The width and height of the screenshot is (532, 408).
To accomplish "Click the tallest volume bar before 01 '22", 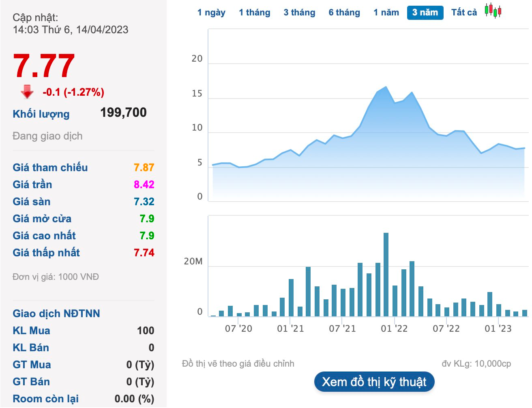I will 386,275.
